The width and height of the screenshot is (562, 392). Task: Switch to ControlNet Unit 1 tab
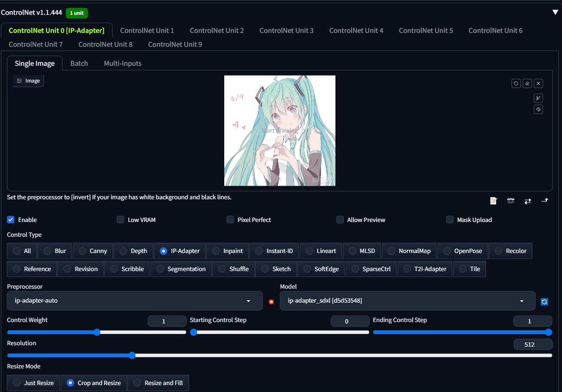[147, 31]
